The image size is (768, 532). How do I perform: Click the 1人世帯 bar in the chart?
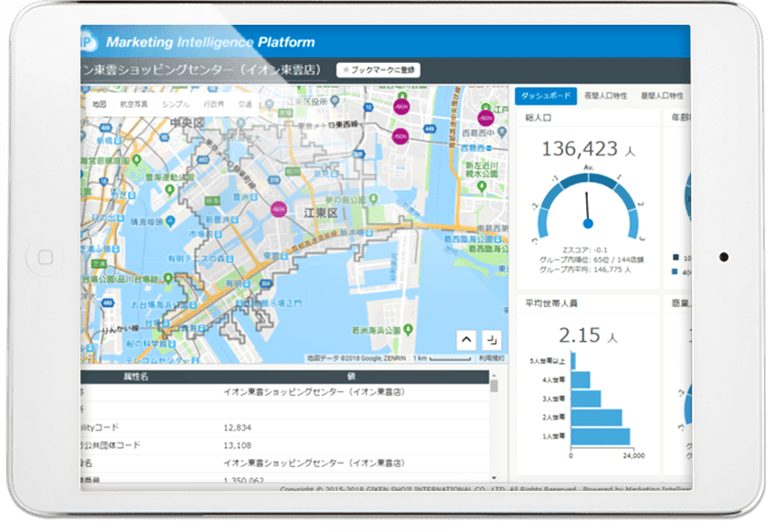pyautogui.click(x=601, y=436)
